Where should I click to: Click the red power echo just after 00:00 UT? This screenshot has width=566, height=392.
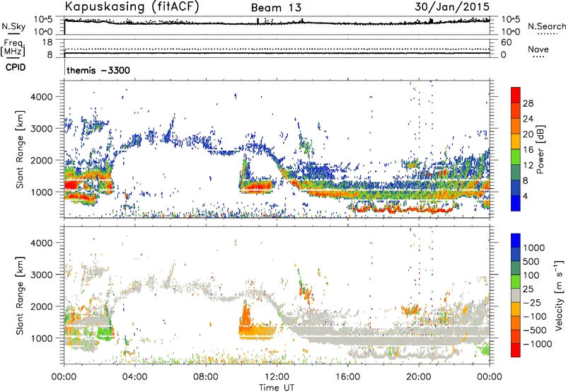(71, 185)
